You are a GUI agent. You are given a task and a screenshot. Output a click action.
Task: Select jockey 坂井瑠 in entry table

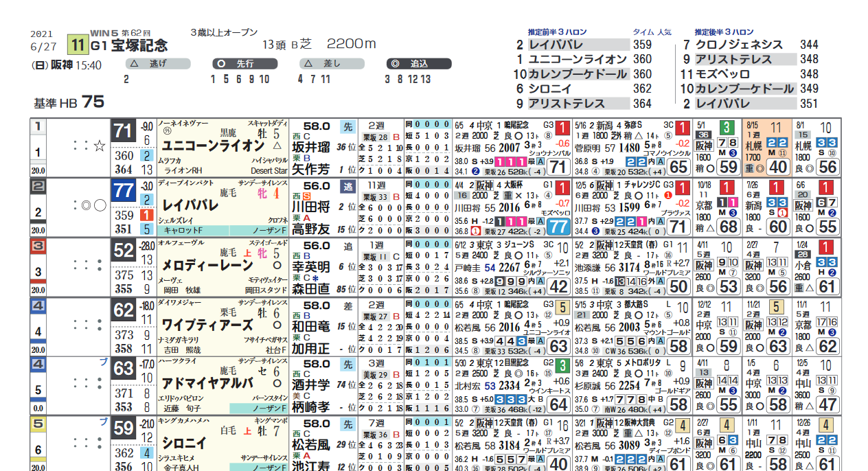tap(311, 147)
